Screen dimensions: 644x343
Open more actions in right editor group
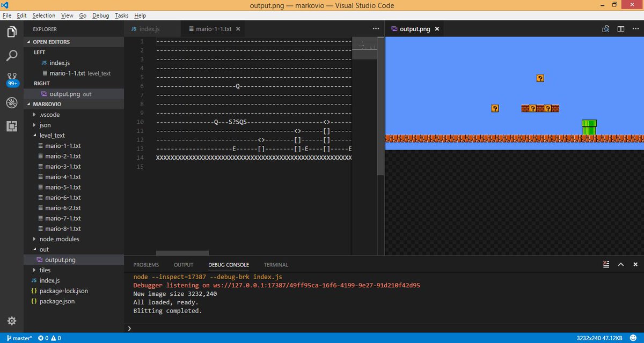pos(635,29)
